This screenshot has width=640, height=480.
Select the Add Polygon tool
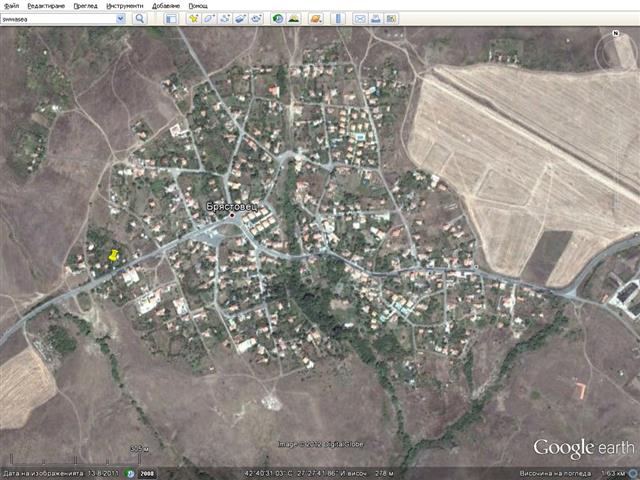(x=209, y=18)
